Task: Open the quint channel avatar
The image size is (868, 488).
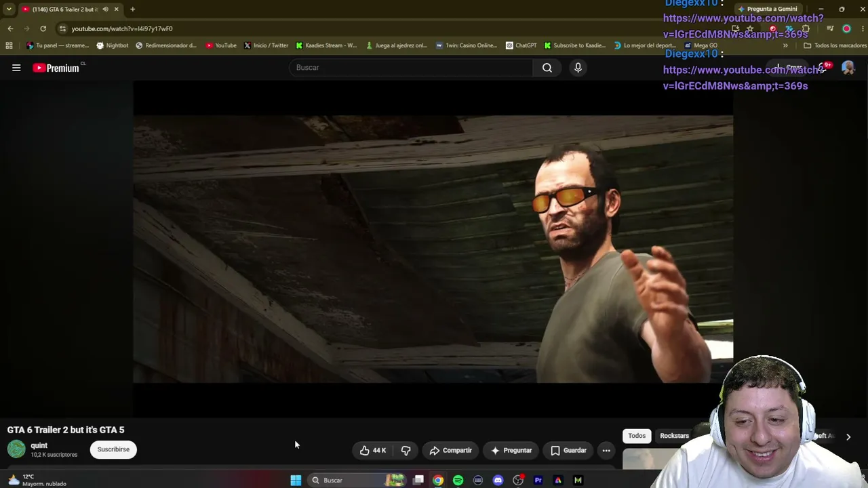Action: click(16, 449)
